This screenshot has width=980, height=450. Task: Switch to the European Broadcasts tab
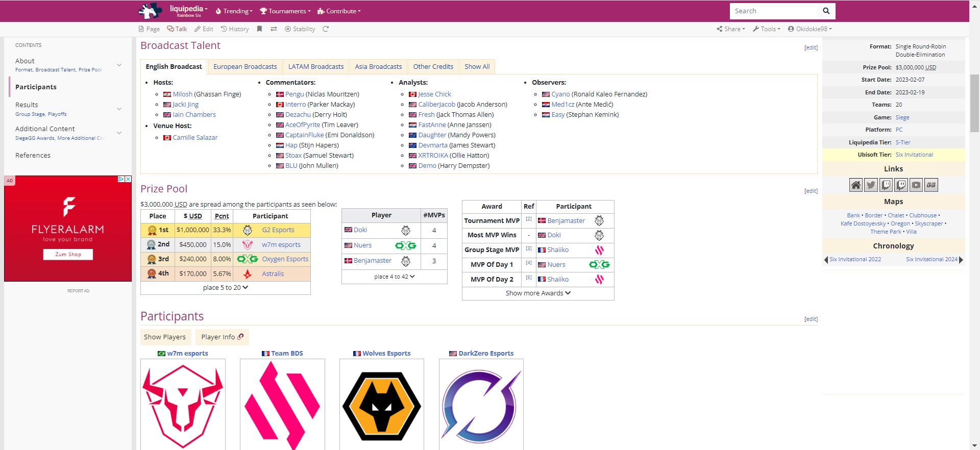click(x=245, y=67)
